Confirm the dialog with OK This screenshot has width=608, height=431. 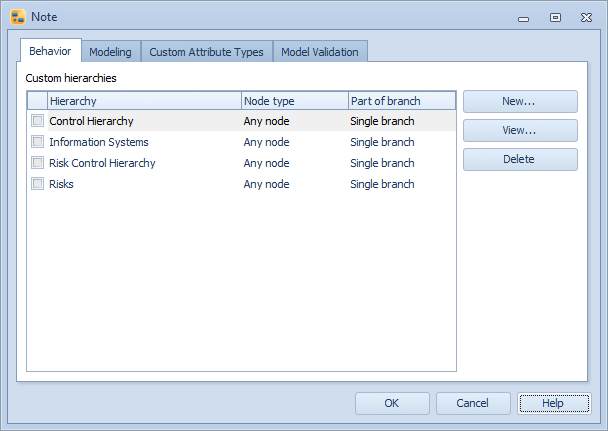pyautogui.click(x=392, y=403)
